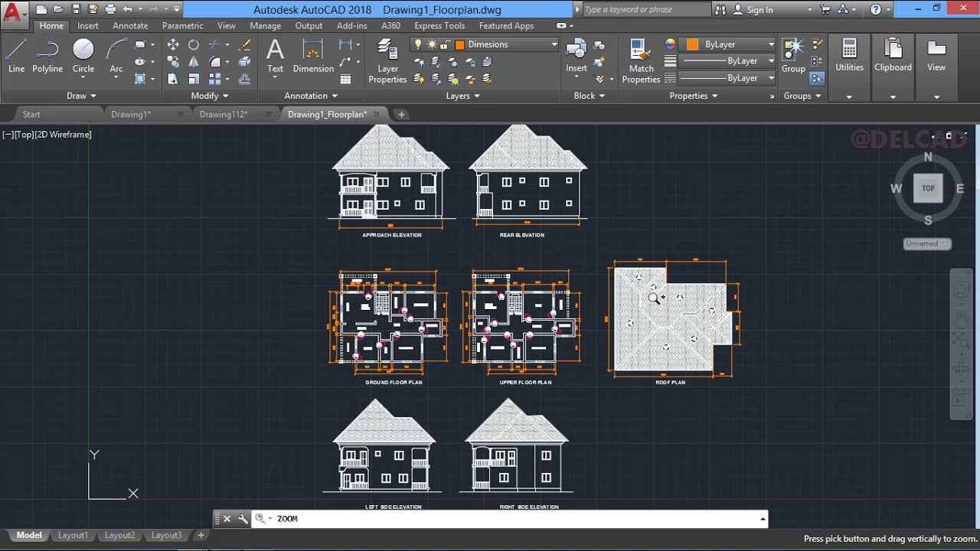Switch to Drawing112* file tab
This screenshot has height=551, width=980.
[x=224, y=114]
